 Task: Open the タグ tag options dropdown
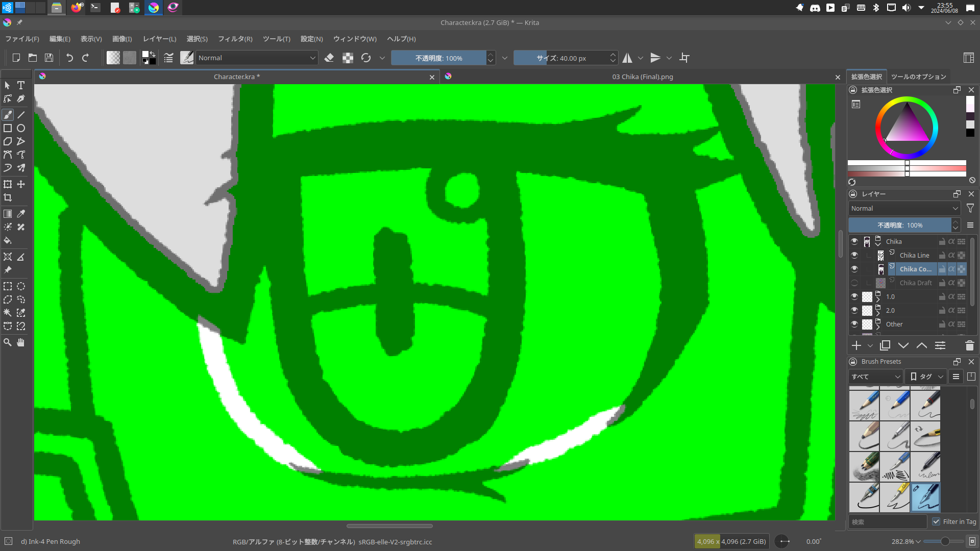point(926,377)
